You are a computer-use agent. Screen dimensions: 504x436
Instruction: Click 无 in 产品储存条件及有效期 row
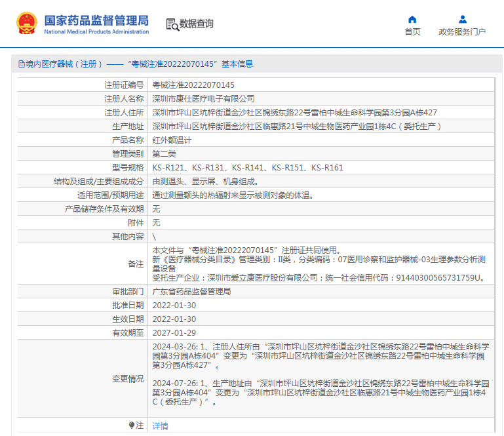[x=156, y=209]
